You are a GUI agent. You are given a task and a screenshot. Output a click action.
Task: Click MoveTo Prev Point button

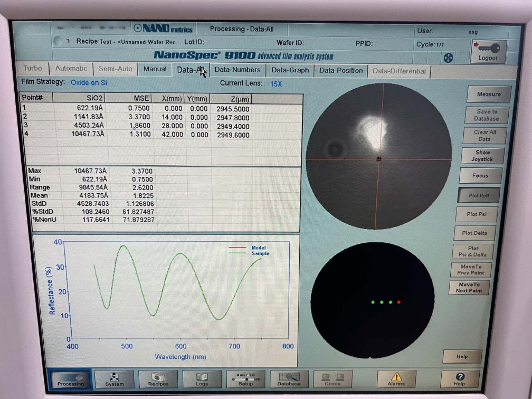pyautogui.click(x=471, y=270)
